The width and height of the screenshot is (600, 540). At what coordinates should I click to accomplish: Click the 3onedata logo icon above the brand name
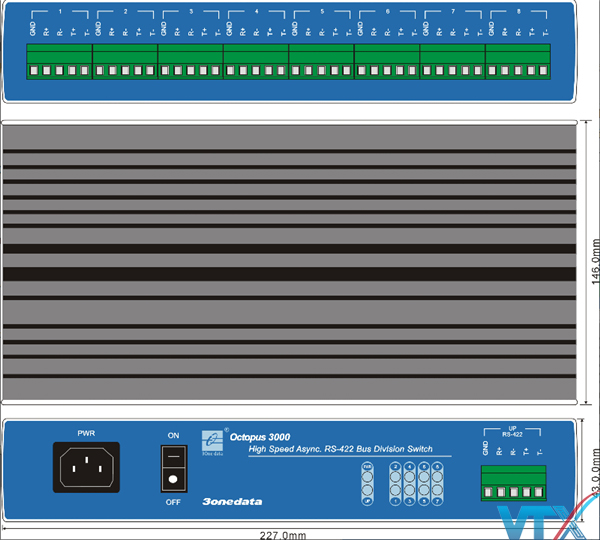point(212,440)
